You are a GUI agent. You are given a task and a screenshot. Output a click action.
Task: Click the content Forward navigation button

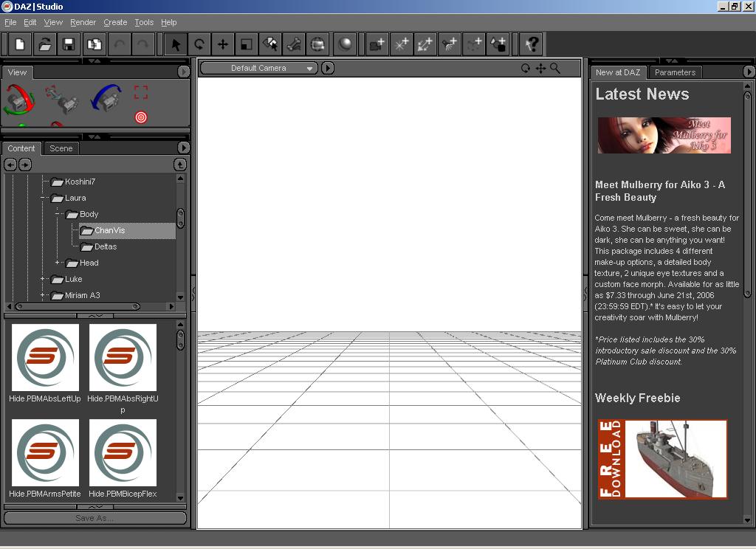[x=25, y=165]
